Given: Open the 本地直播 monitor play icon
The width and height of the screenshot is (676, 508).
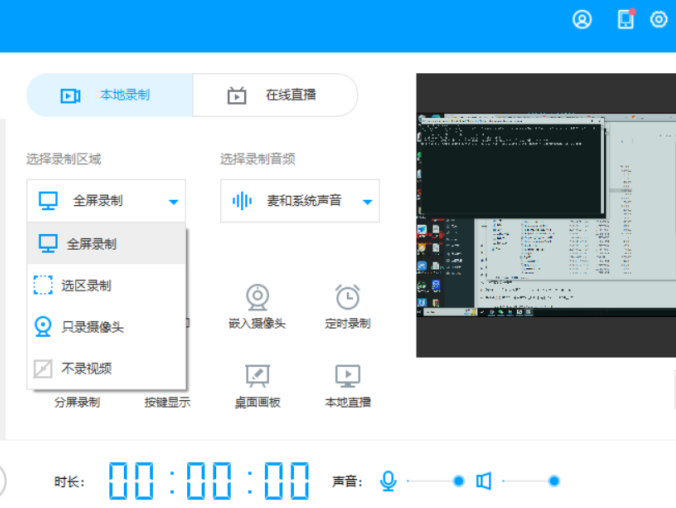Looking at the screenshot, I should pos(347,376).
